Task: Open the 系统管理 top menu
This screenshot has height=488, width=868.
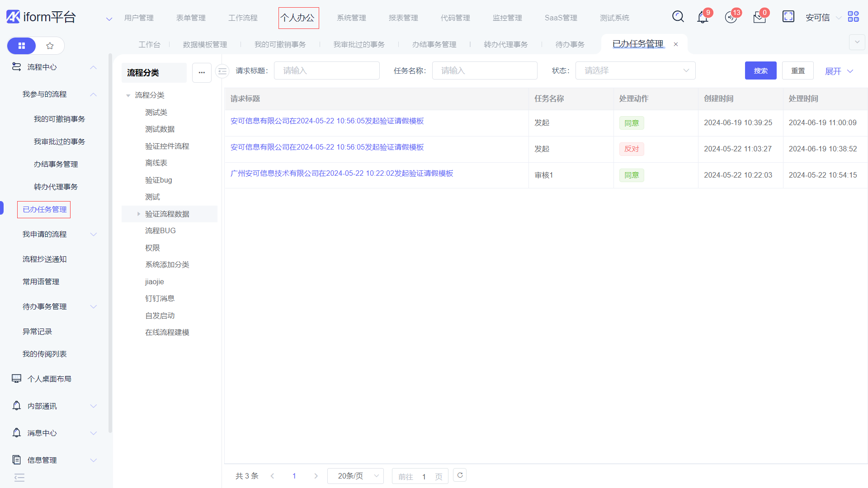Action: pyautogui.click(x=351, y=18)
